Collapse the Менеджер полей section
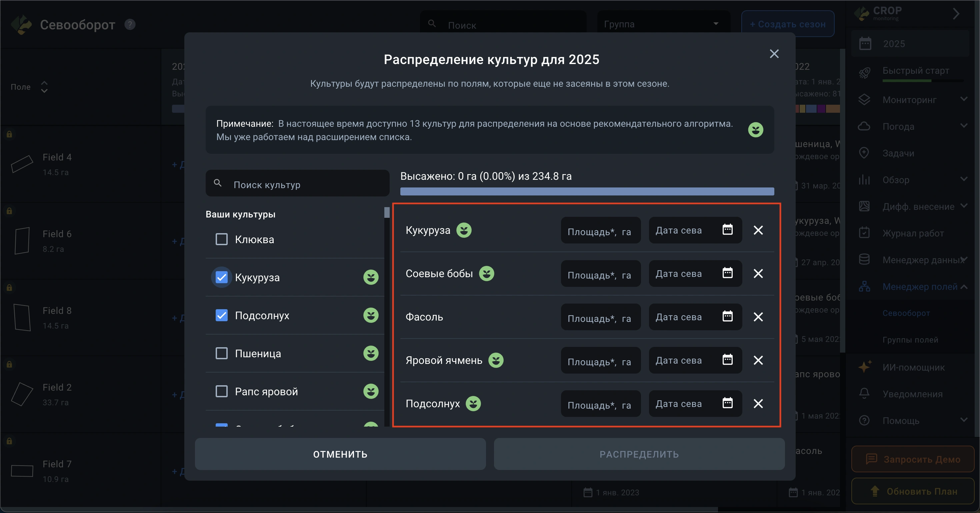Viewport: 980px width, 513px height. pos(964,287)
